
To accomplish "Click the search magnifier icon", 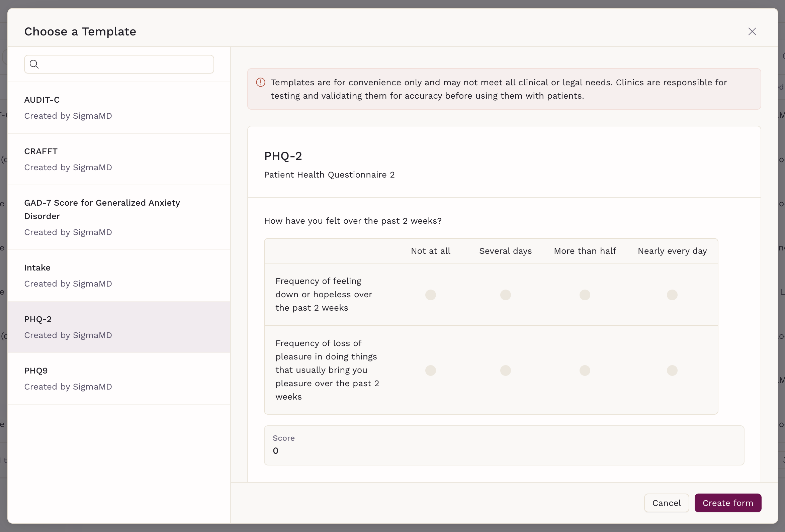I will point(34,64).
